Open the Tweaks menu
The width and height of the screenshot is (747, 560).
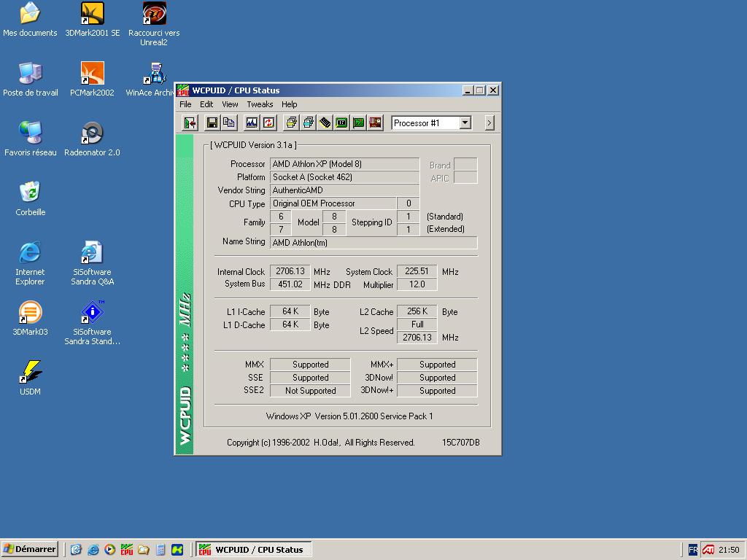(260, 104)
